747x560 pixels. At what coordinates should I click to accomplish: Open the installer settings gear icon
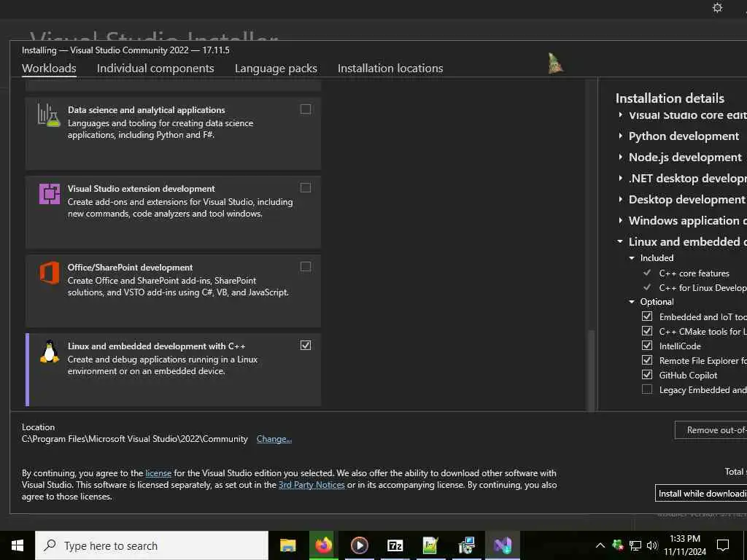click(x=718, y=7)
